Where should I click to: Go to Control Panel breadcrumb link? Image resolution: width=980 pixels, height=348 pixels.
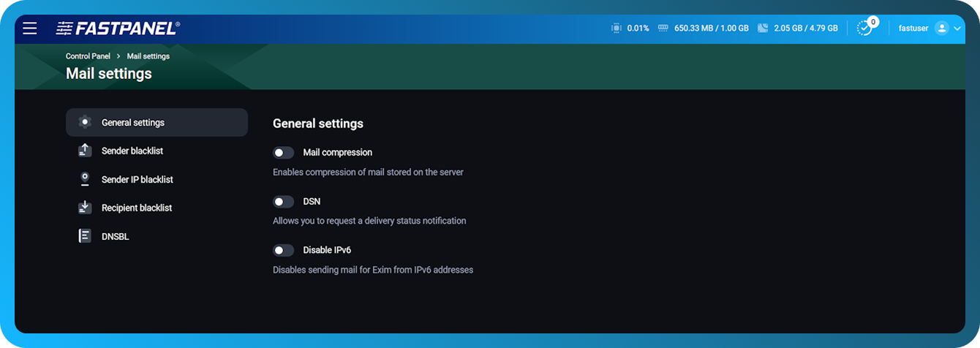(x=88, y=56)
